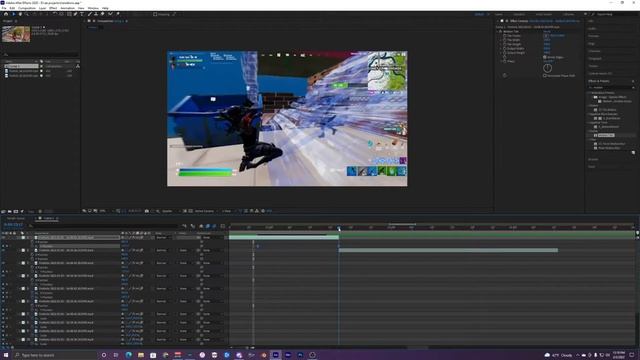Adjust the Phase angle dial
Viewport: 640px width, 360px height.
pos(547,68)
